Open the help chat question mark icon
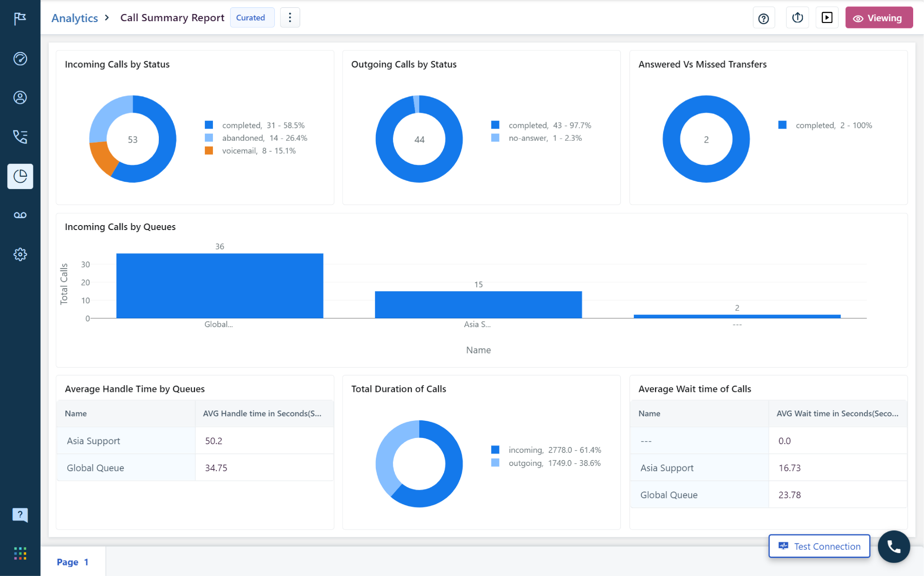 tap(20, 515)
